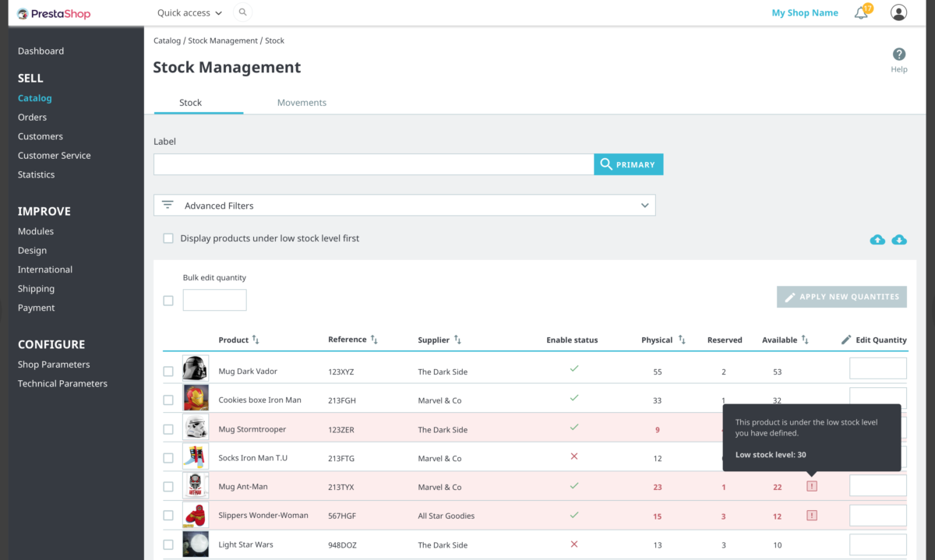
Task: Click the Help question mark icon
Action: click(x=899, y=55)
